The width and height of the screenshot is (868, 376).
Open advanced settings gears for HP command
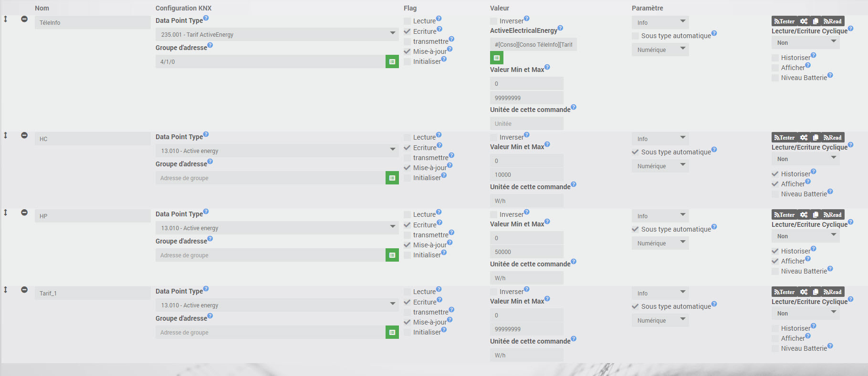(804, 215)
